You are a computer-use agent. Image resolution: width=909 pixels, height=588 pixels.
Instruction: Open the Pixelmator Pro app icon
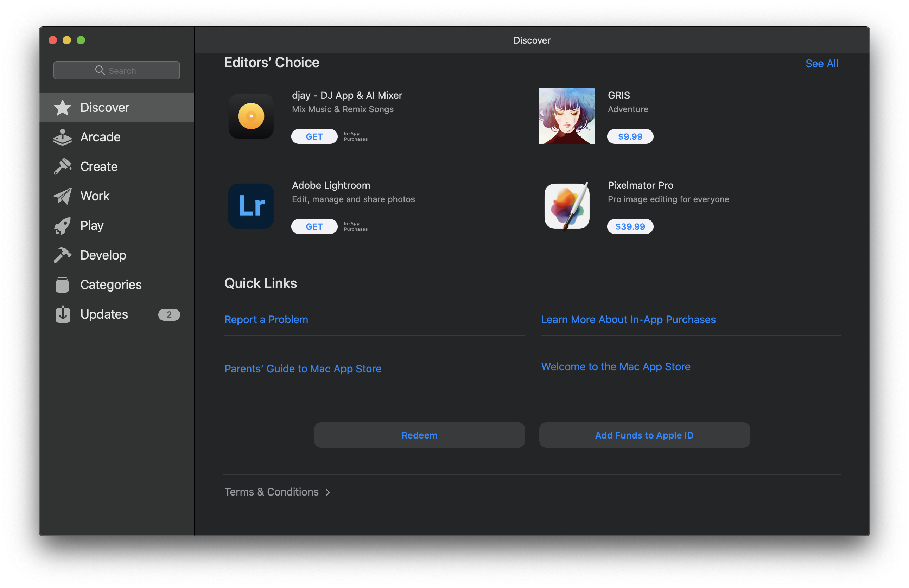pyautogui.click(x=567, y=206)
